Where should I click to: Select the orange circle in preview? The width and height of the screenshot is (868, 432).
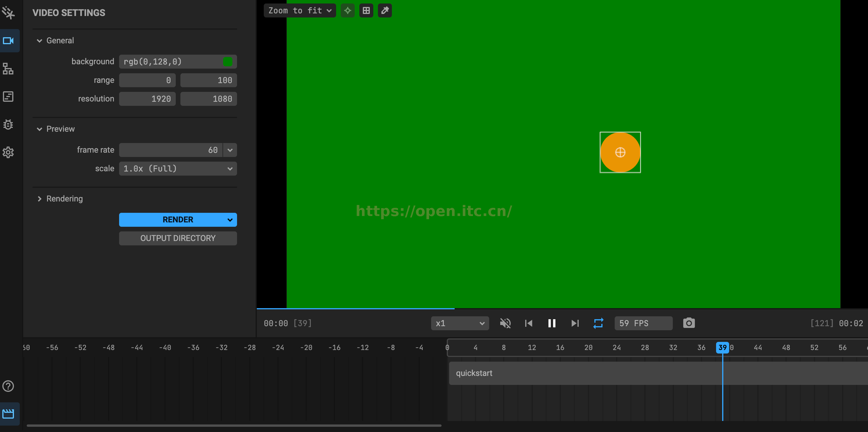point(620,152)
